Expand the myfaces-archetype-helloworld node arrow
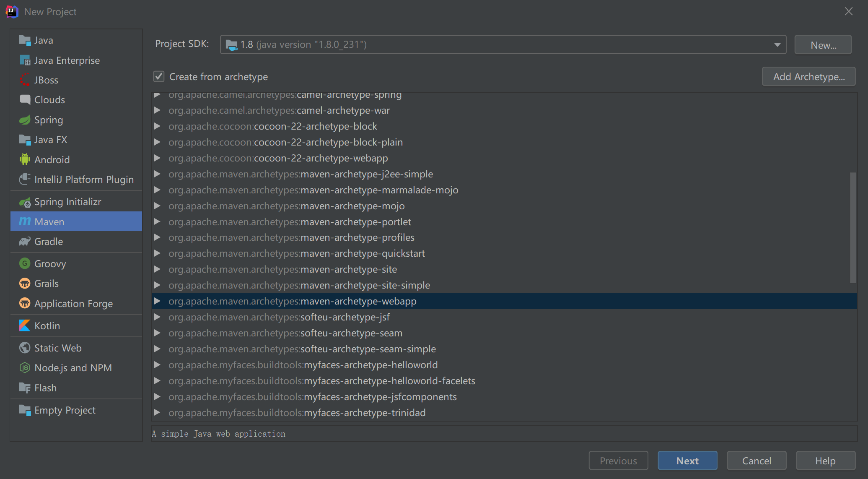 coord(157,365)
